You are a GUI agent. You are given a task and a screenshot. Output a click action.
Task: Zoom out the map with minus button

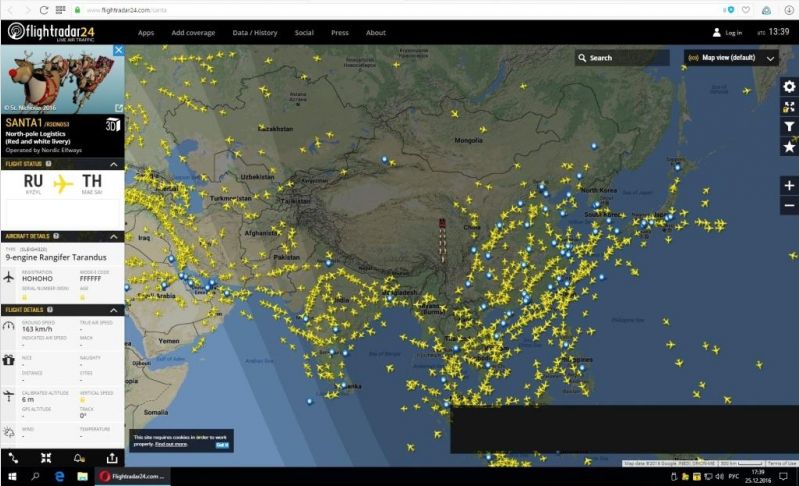point(789,206)
